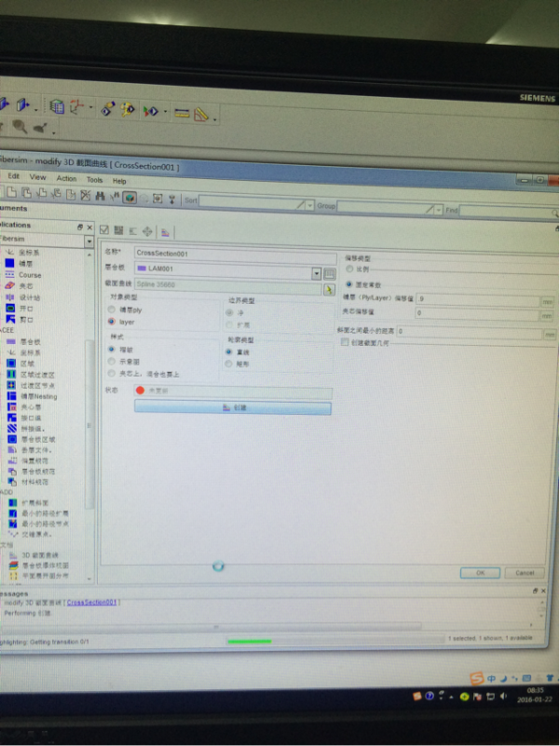Click the checkmark icon above the form
The height and width of the screenshot is (746, 560).
pos(104,230)
